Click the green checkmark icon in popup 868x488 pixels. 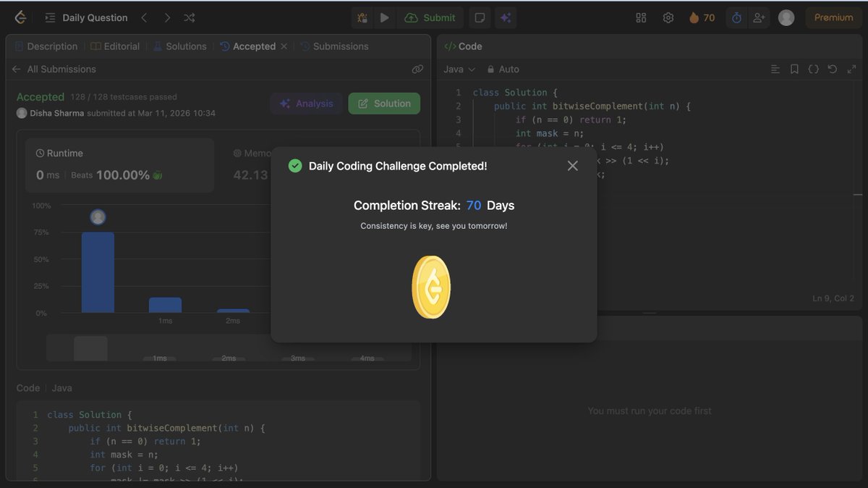tap(295, 166)
